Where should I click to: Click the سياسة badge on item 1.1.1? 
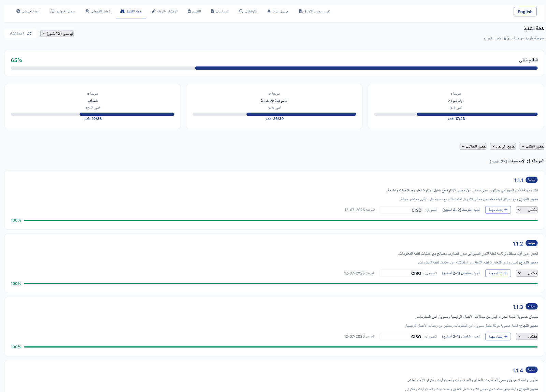point(532,180)
